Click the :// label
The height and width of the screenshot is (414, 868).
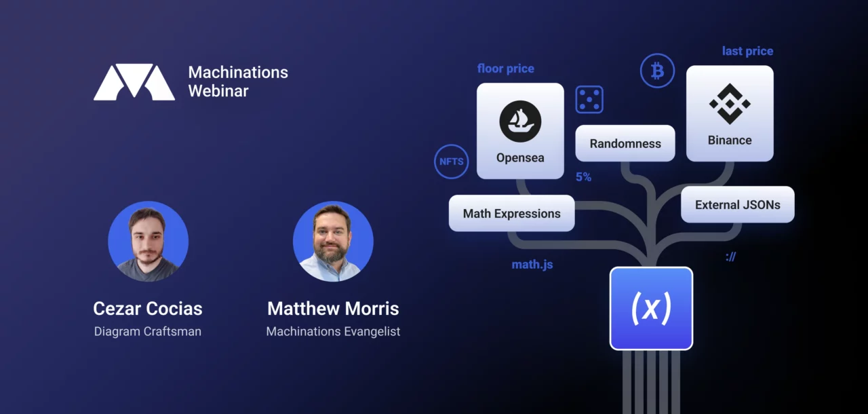tap(730, 257)
